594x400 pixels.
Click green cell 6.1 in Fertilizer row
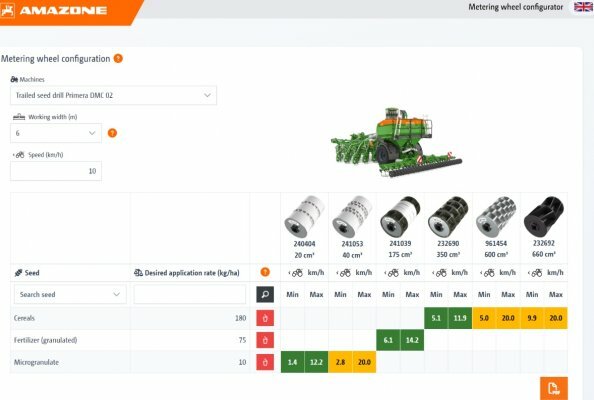[x=388, y=340]
